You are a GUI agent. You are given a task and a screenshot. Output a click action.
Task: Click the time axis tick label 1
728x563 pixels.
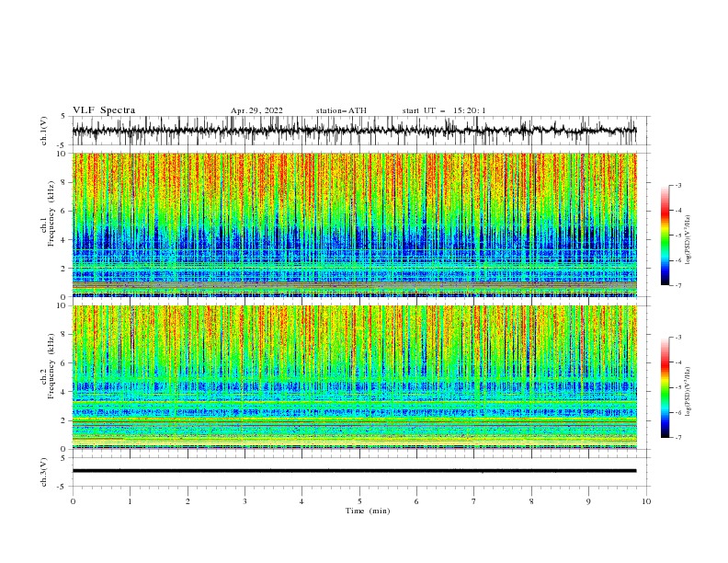[x=130, y=501]
